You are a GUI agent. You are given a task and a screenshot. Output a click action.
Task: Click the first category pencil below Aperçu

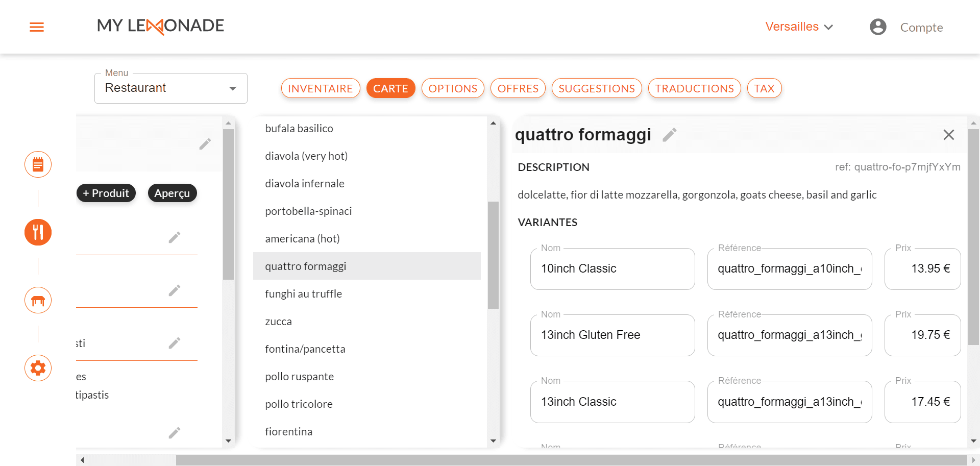pos(174,237)
